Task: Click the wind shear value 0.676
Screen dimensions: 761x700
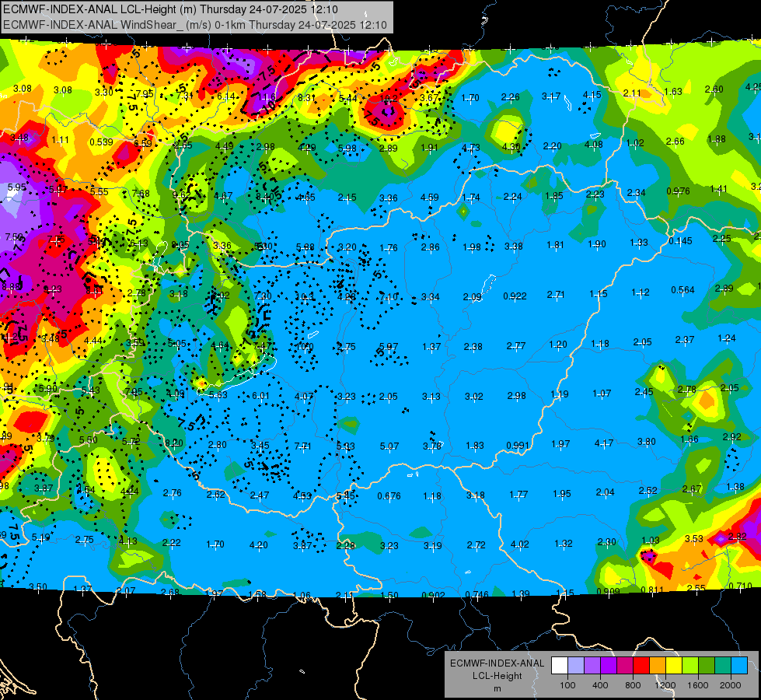Action: pyautogui.click(x=389, y=496)
